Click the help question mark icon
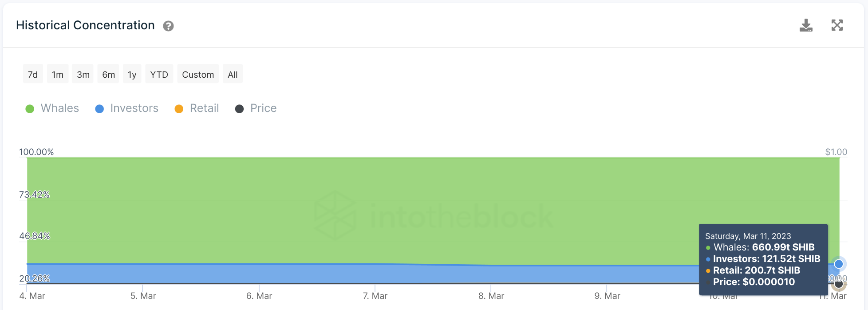This screenshot has width=868, height=310. point(168,26)
